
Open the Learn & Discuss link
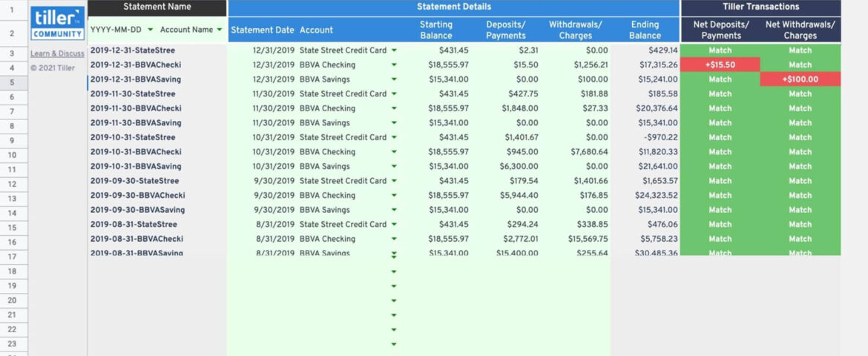pos(58,53)
